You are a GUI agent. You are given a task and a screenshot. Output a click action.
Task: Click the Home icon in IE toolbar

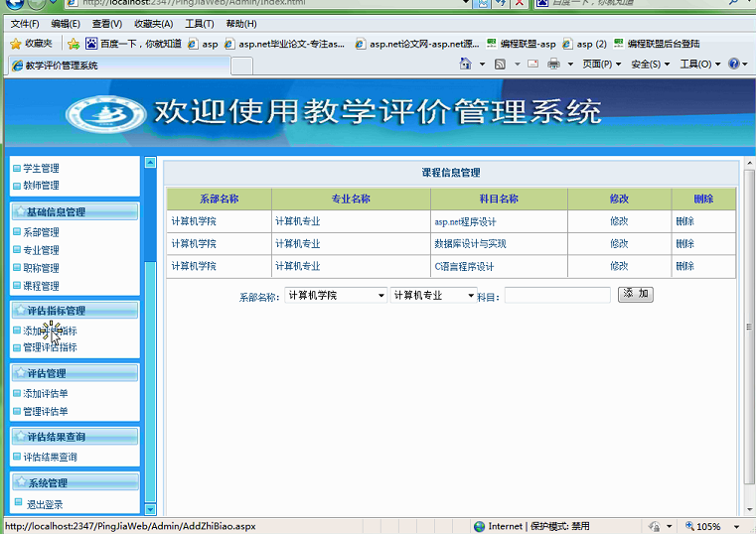[465, 64]
